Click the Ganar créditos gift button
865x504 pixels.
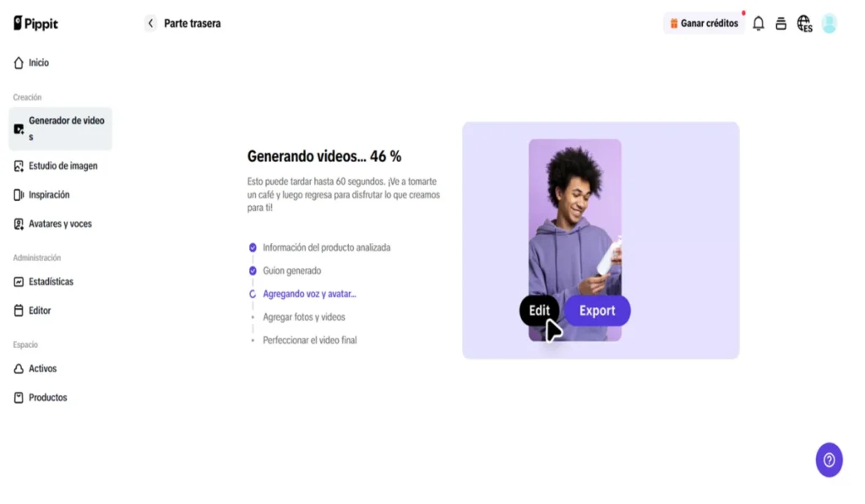tap(704, 23)
